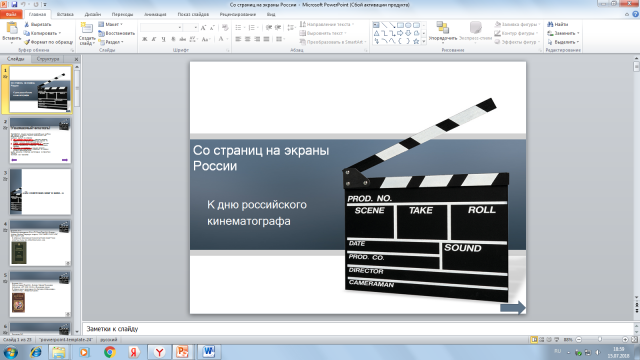Open the Section (Раздел) dropdown

tap(111, 42)
